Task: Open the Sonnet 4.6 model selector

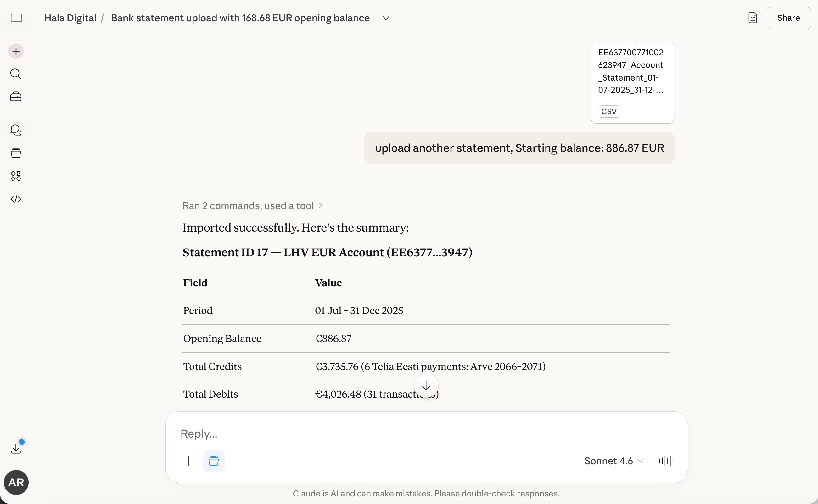Action: pyautogui.click(x=613, y=461)
